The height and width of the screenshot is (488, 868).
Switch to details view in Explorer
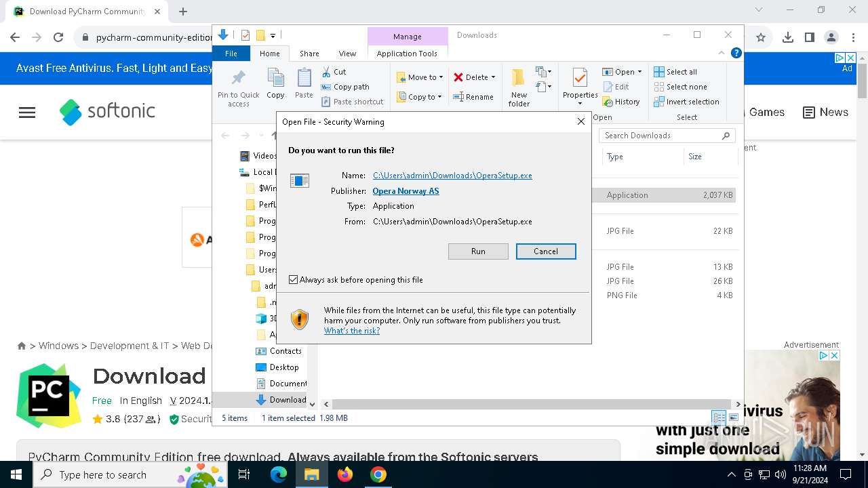pyautogui.click(x=718, y=418)
